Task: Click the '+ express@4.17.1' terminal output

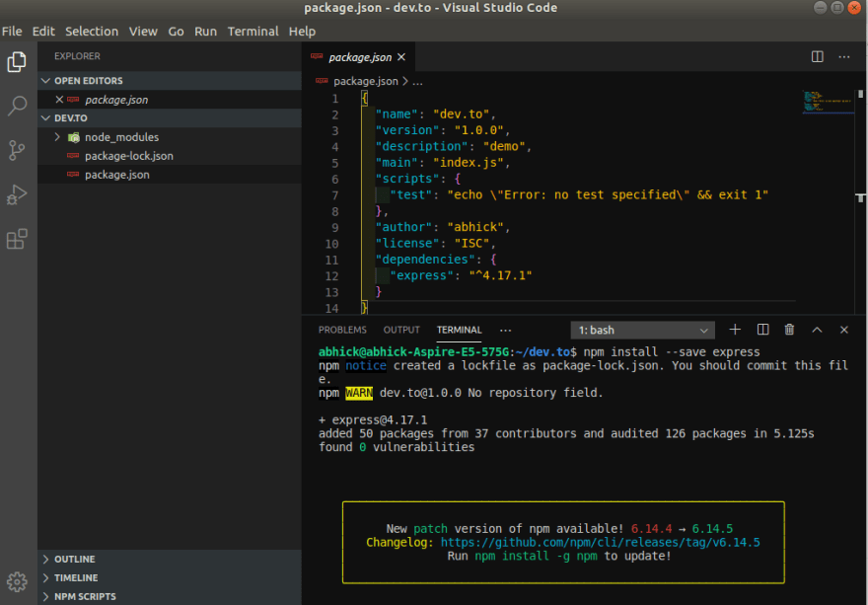Action: pos(373,420)
